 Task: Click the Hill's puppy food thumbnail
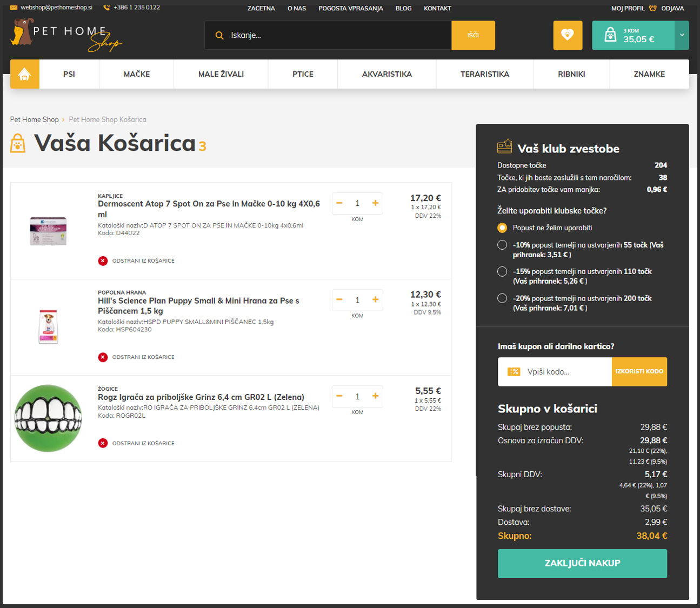click(48, 327)
